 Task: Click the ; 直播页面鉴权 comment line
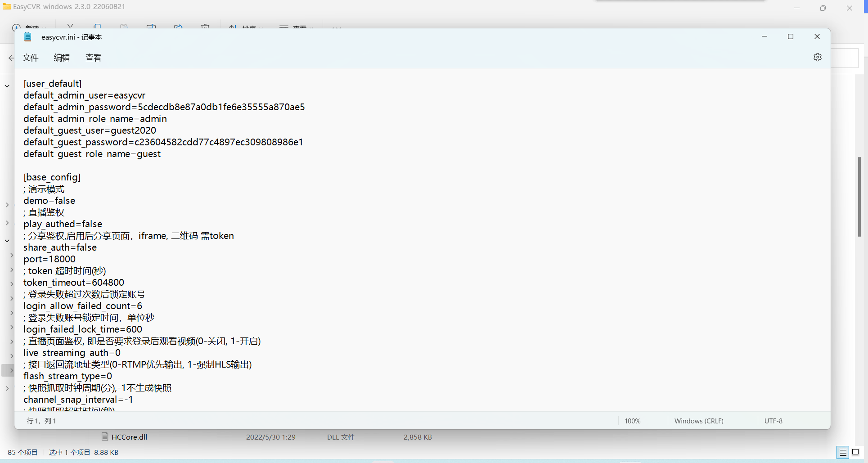pyautogui.click(x=142, y=341)
